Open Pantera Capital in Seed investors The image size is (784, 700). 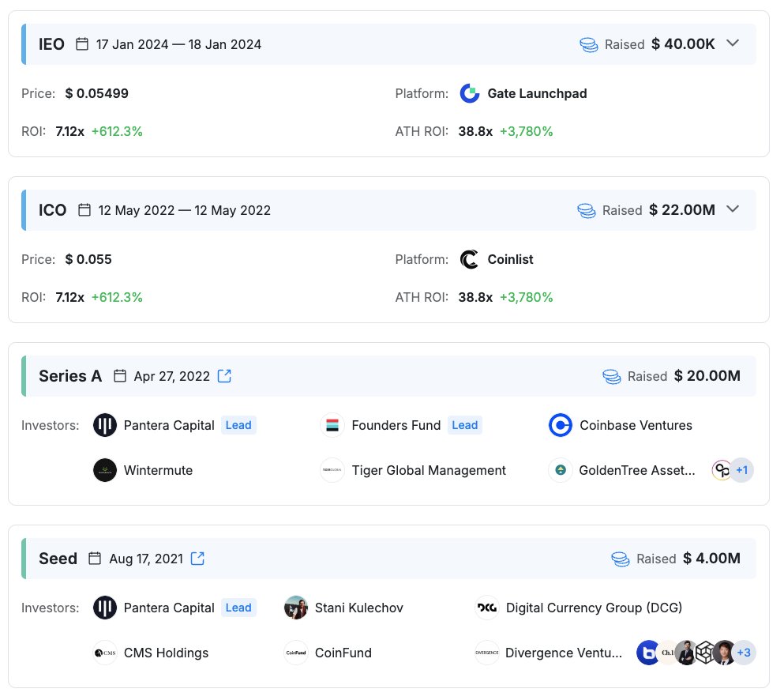pos(169,608)
